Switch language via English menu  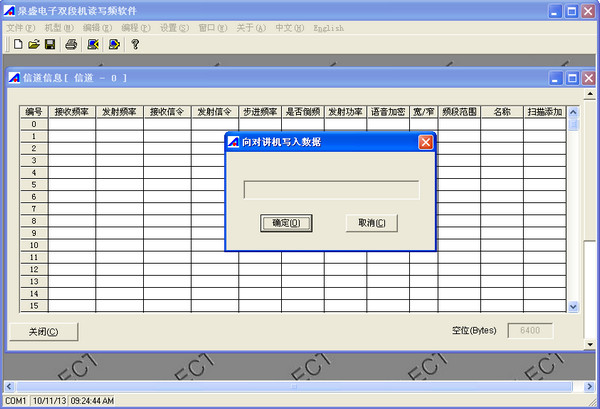pos(328,28)
